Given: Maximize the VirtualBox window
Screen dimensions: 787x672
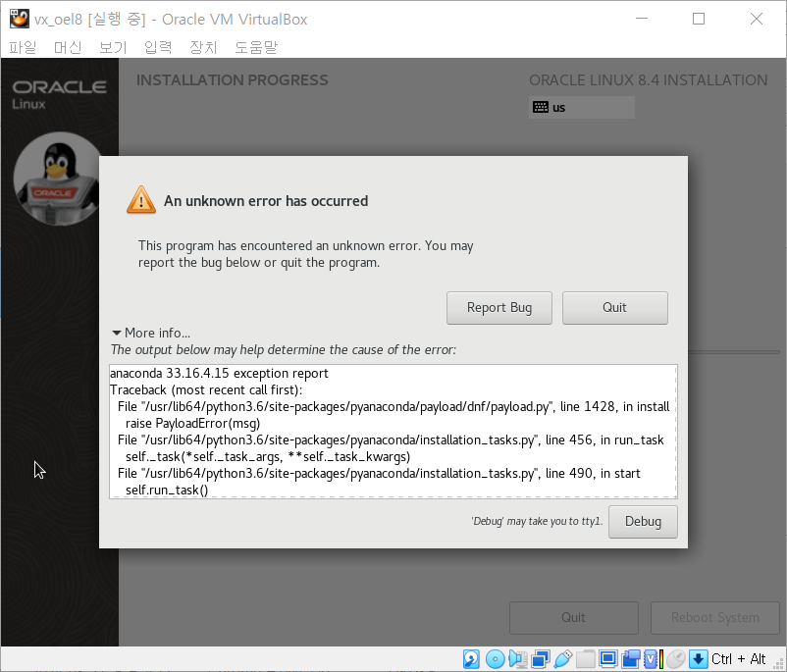Looking at the screenshot, I should tap(698, 19).
